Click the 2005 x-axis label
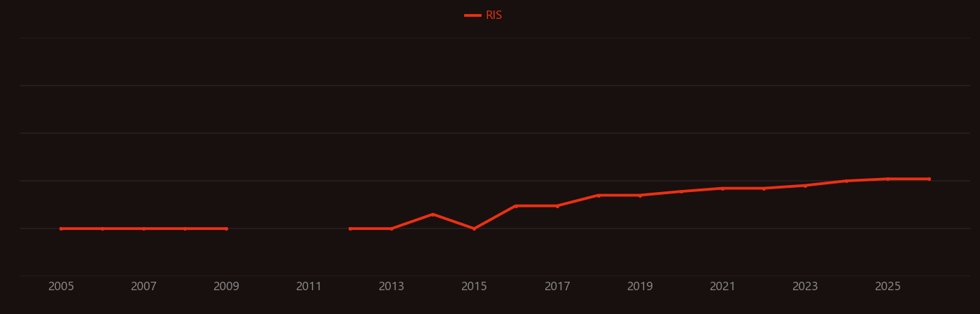Image resolution: width=980 pixels, height=314 pixels. tap(61, 287)
